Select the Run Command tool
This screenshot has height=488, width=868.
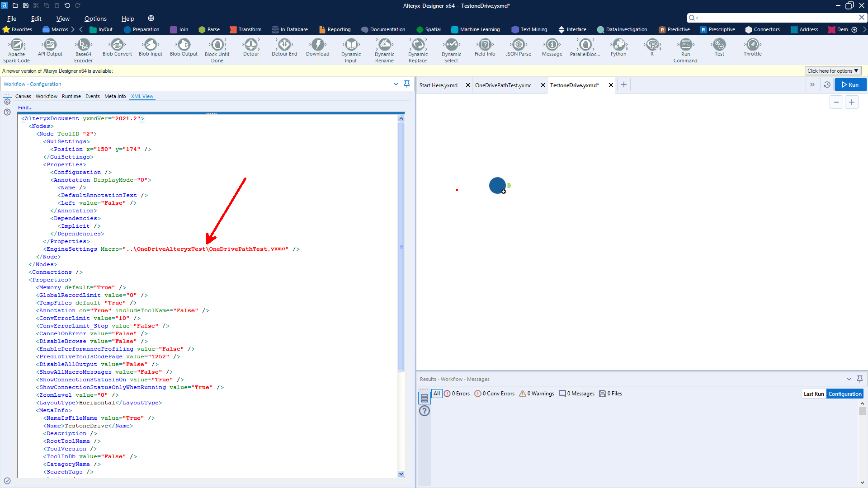pos(685,45)
